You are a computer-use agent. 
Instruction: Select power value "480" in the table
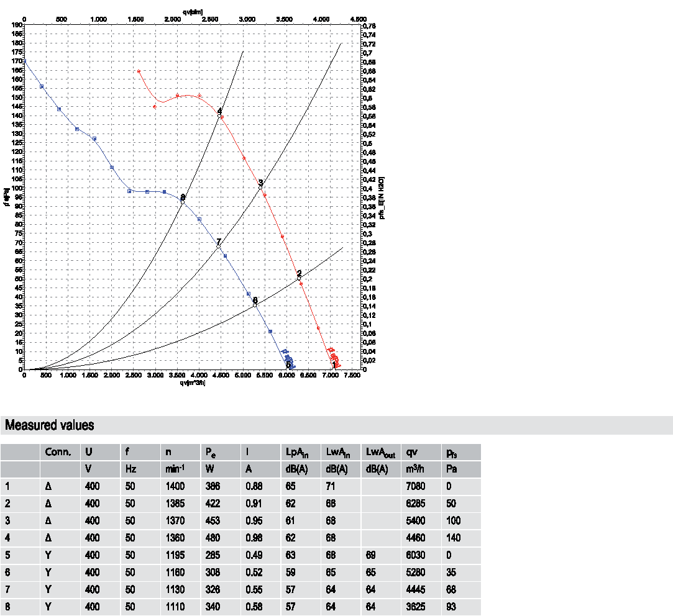point(213,538)
